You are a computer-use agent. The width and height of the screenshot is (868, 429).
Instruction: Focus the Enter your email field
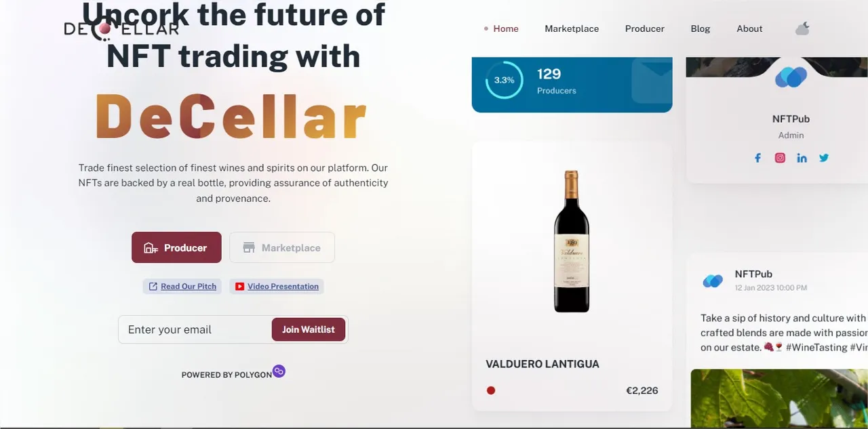(197, 329)
